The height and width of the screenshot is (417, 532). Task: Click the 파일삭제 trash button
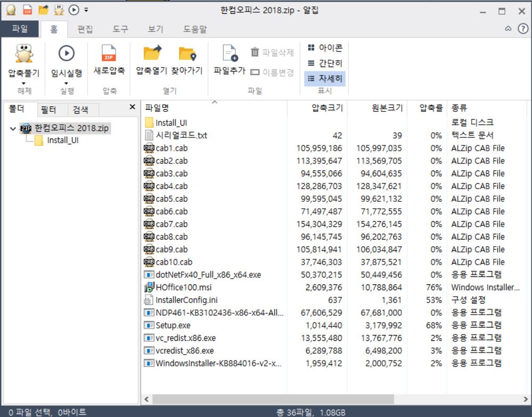click(x=272, y=52)
